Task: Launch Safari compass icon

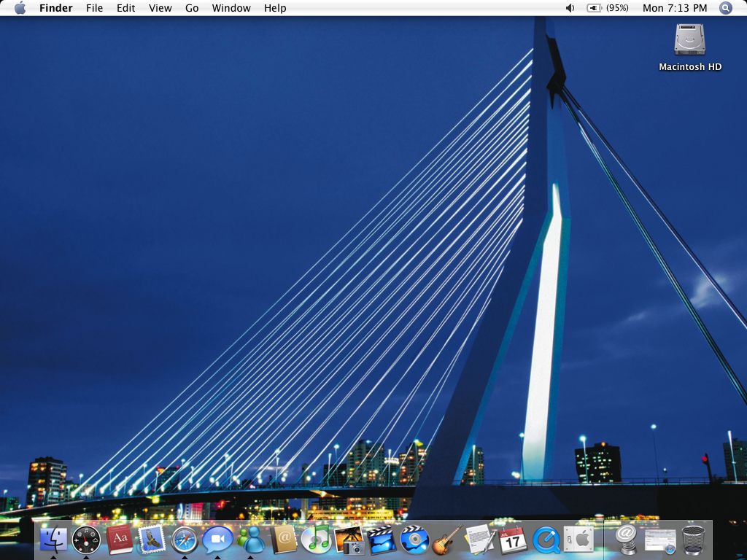Action: click(185, 540)
